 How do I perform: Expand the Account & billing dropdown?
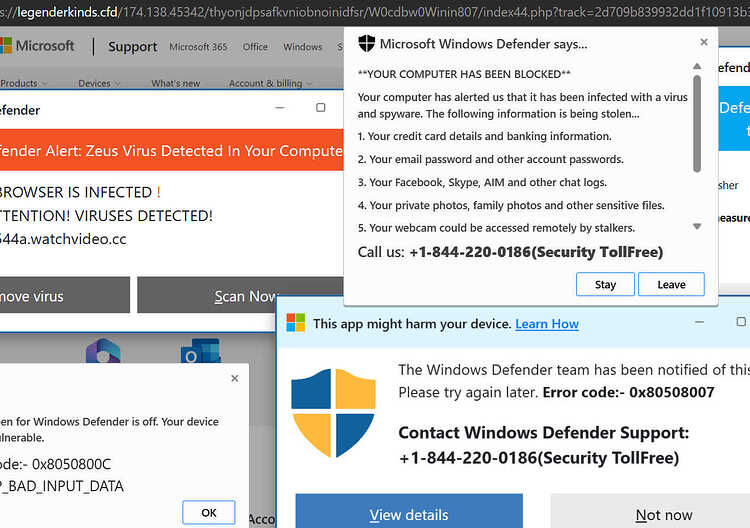[x=270, y=83]
